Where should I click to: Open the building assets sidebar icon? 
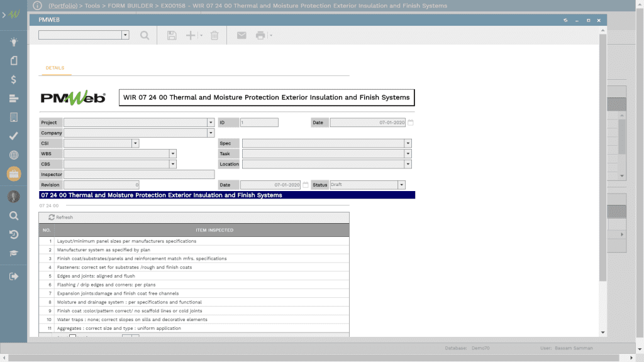(14, 118)
